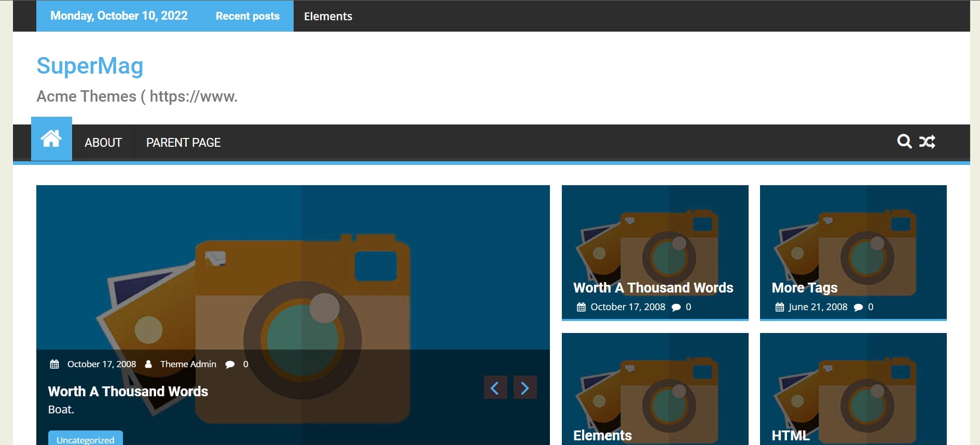Click the Acme Themes site tagline
Image resolution: width=980 pixels, height=445 pixels.
pyautogui.click(x=137, y=96)
